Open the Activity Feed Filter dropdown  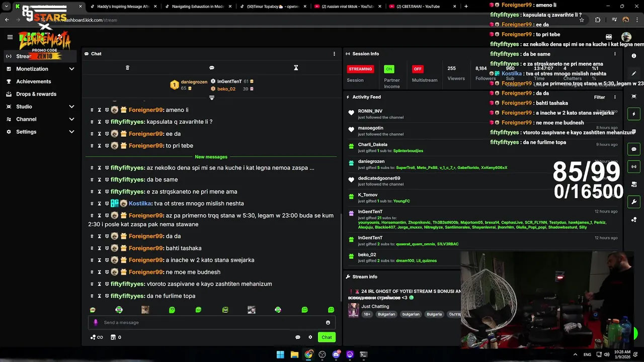599,97
